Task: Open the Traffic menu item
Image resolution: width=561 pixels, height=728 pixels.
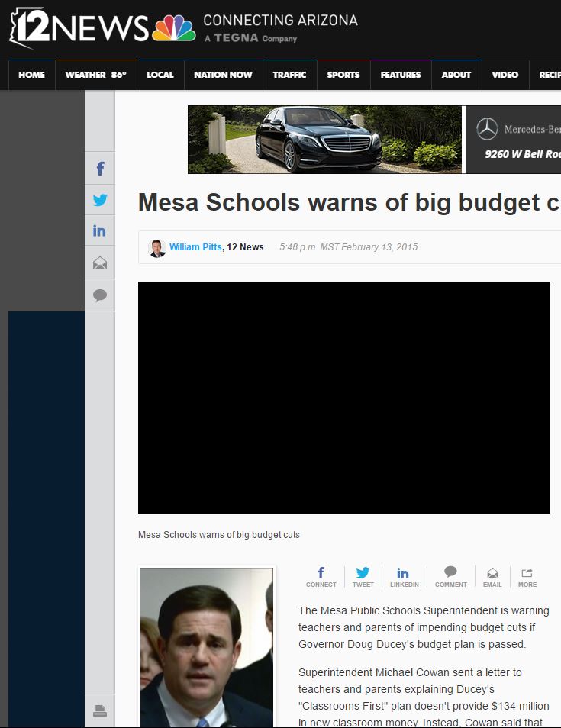Action: click(x=289, y=75)
